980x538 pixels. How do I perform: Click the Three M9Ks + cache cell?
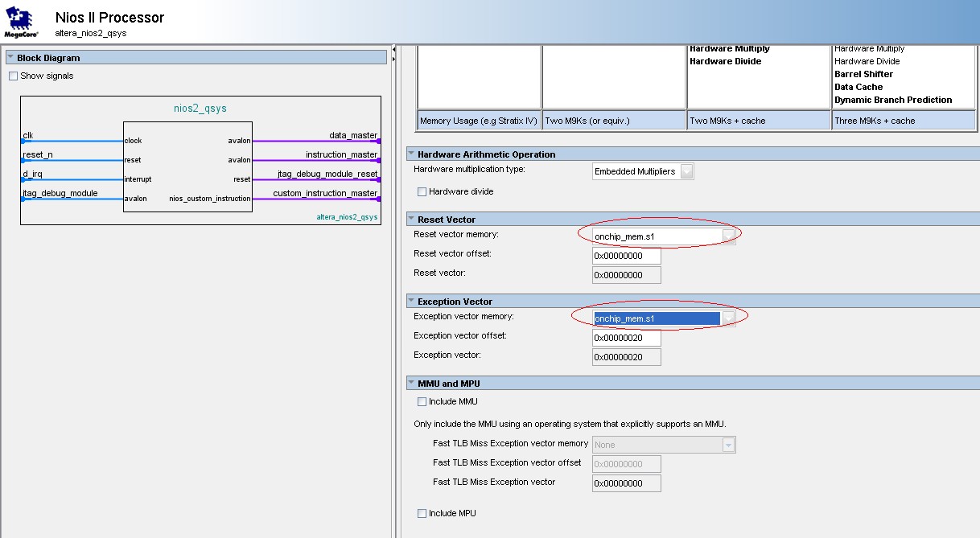point(904,121)
